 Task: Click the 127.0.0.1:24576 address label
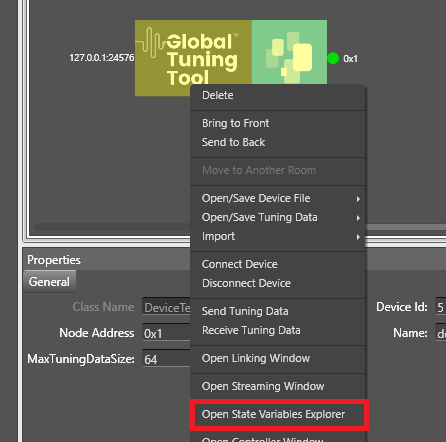pos(102,58)
